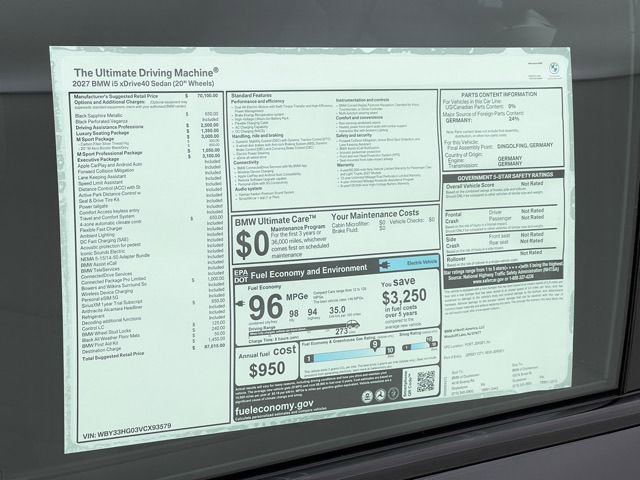Click "BMW TeleServices"

tap(100, 270)
